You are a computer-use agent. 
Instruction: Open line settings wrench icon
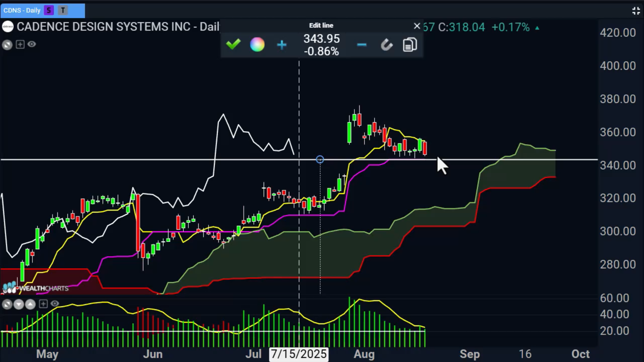tap(387, 45)
